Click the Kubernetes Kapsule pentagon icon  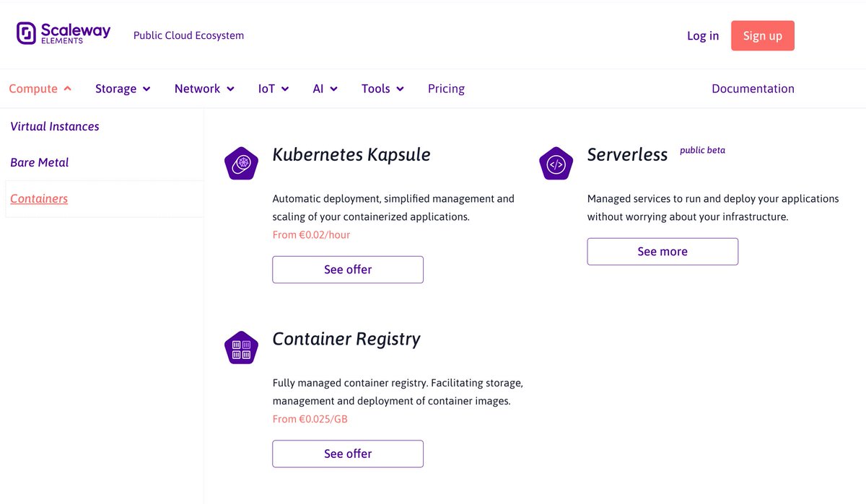coord(242,163)
